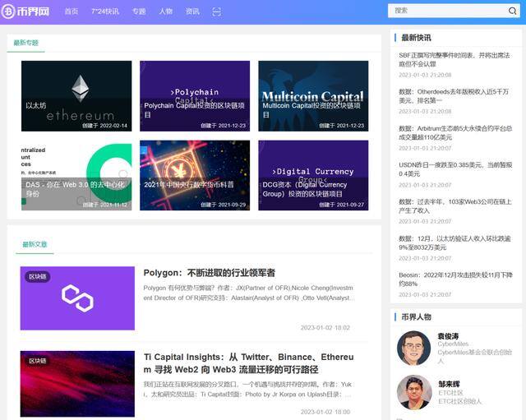Image resolution: width=526 pixels, height=420 pixels.
Task: Click date 2023-01-02 18:00 on Ti Capital article
Action: pos(325,412)
